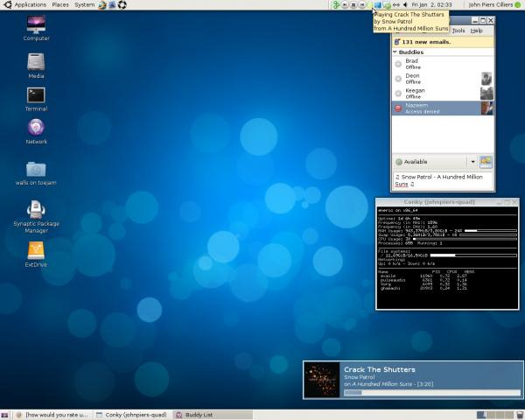The width and height of the screenshot is (525, 420).
Task: Open the ExtDrive desktop icon
Action: tap(36, 250)
